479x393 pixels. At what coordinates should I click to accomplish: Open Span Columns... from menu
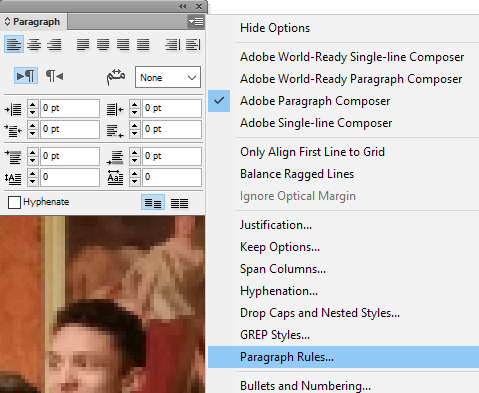(x=283, y=269)
